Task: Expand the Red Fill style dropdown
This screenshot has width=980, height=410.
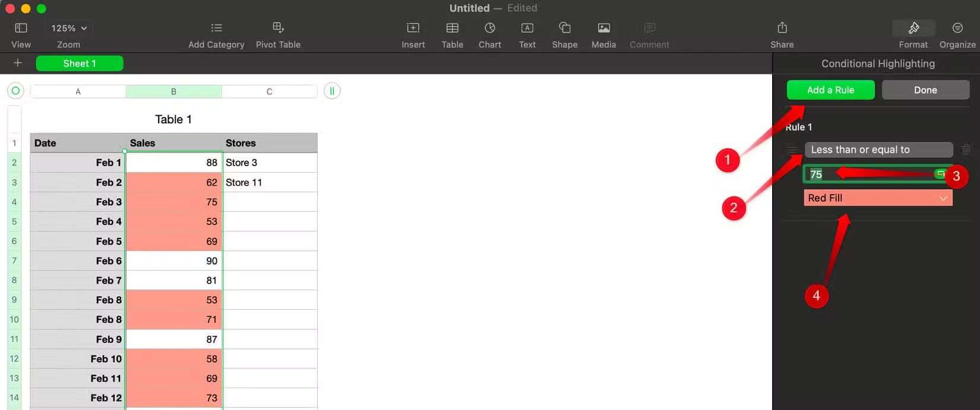Action: 878,198
